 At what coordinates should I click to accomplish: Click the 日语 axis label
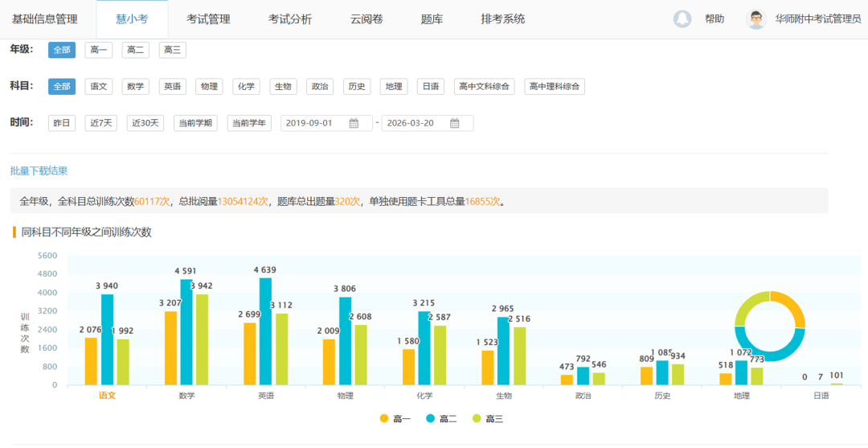821,396
